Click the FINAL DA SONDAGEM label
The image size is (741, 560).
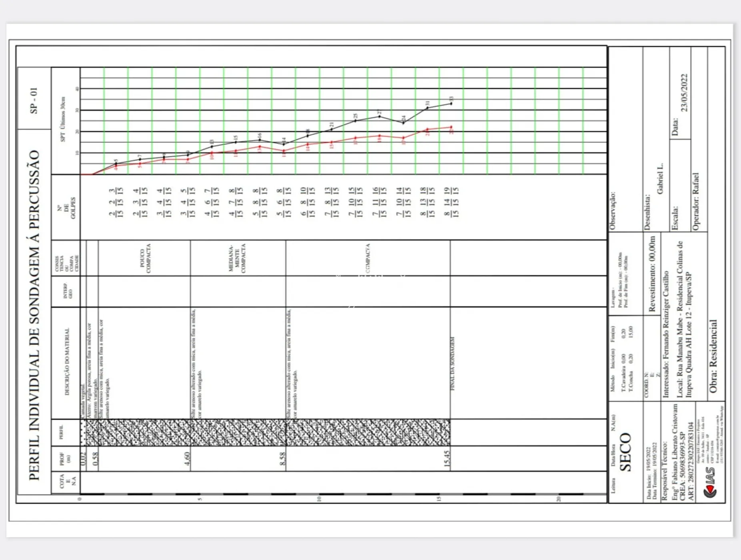pos(453,364)
